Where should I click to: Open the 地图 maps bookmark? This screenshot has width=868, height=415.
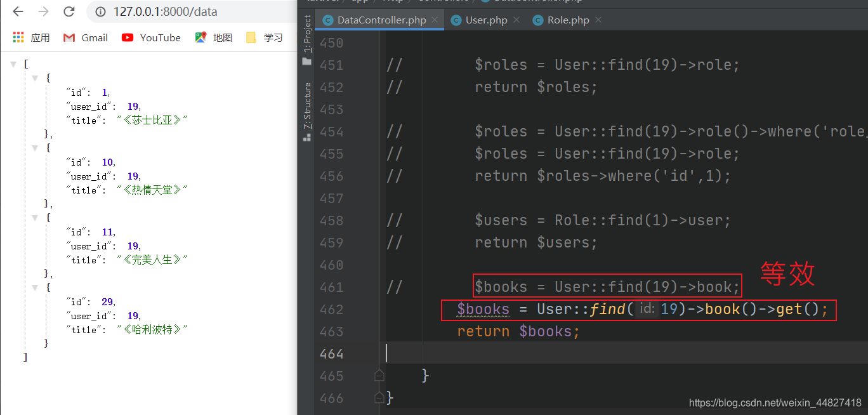(x=213, y=37)
